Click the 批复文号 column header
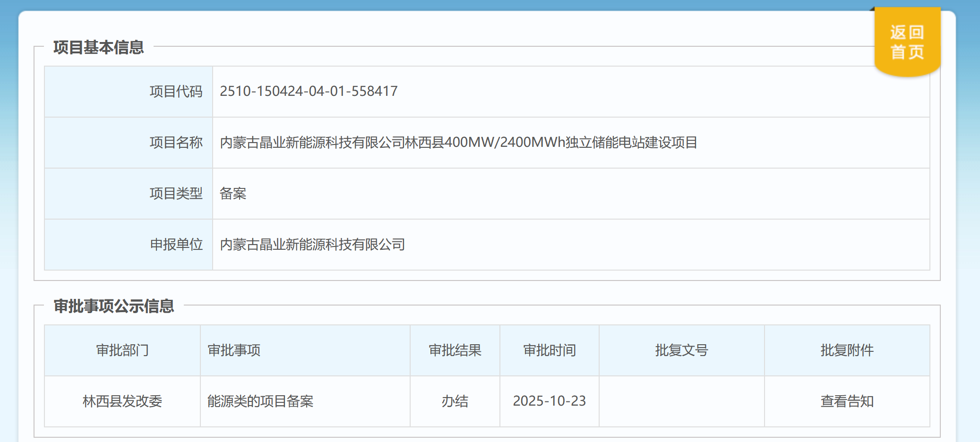 681,350
